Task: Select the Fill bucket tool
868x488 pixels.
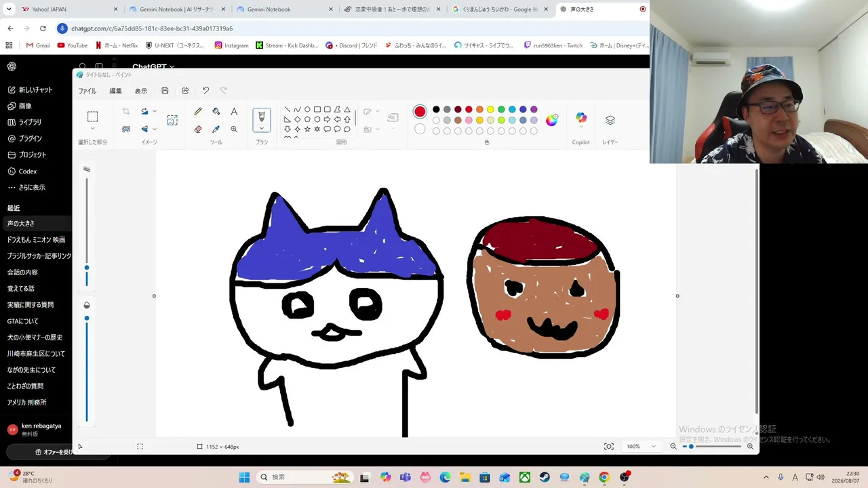Action: (x=216, y=111)
